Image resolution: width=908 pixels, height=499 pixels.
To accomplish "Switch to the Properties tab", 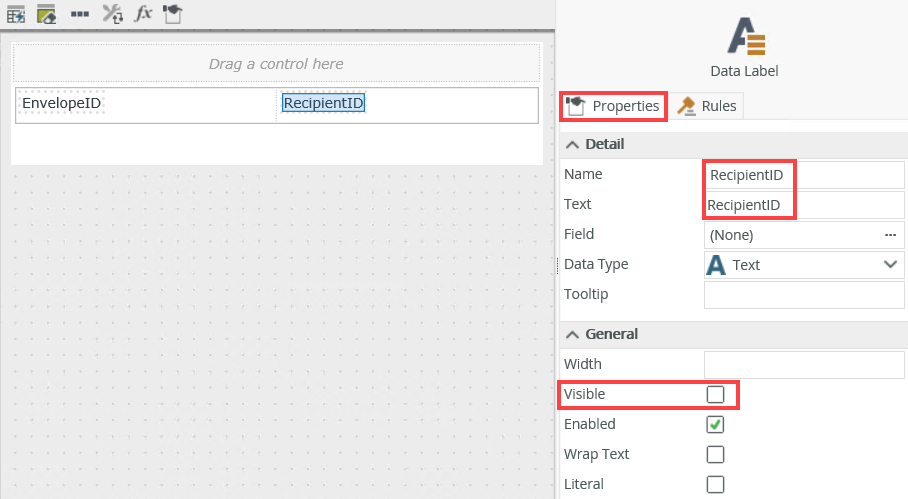I will click(614, 106).
